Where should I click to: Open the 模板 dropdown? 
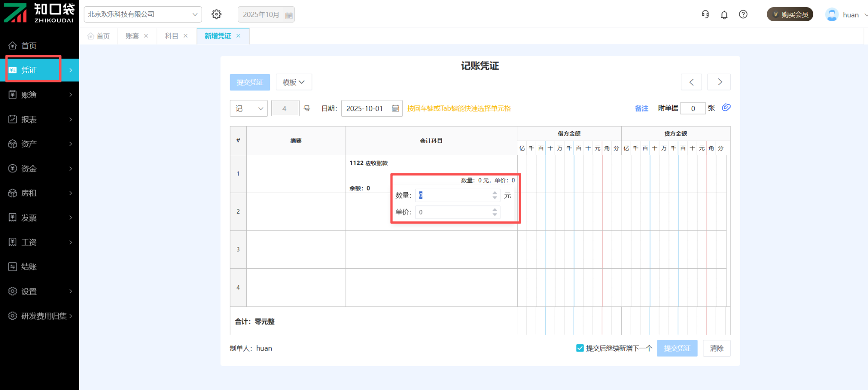[294, 82]
